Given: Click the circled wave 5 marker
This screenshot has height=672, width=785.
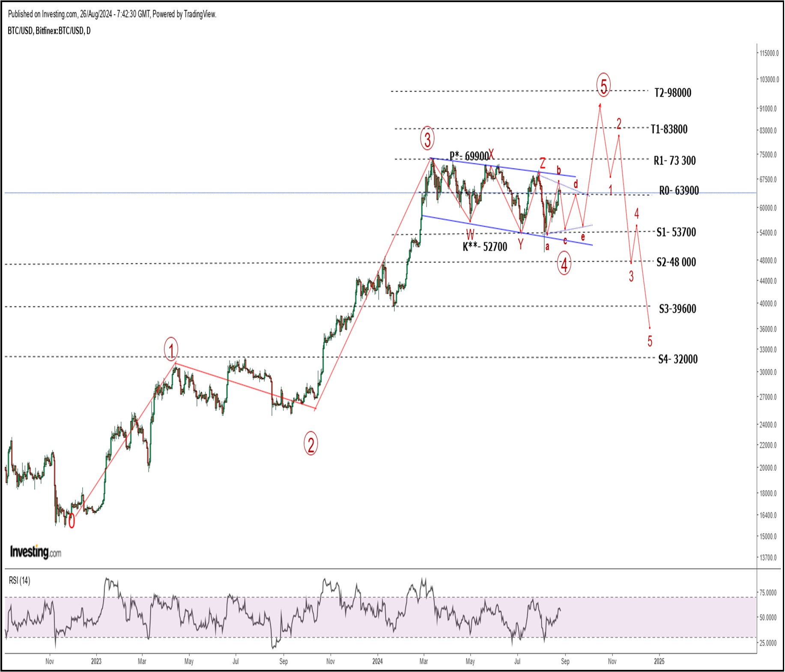Looking at the screenshot, I should tap(603, 86).
